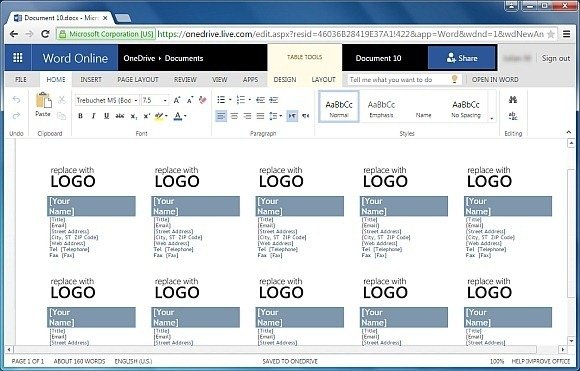Apply superscript formatting
The image size is (580, 371).
[146, 116]
